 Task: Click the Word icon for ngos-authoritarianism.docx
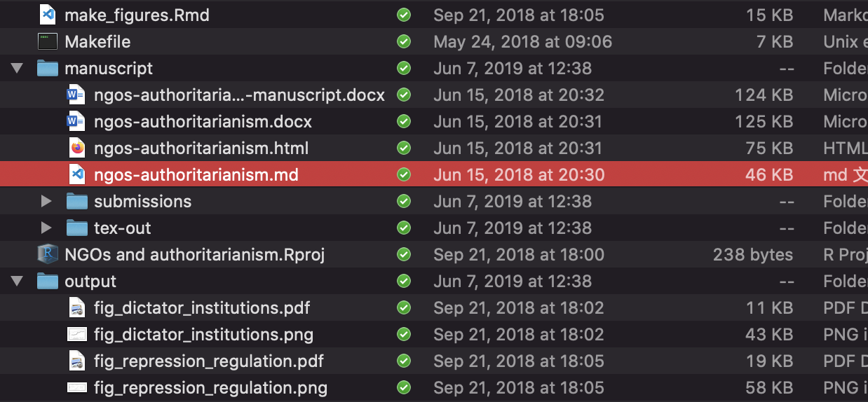pyautogui.click(x=76, y=121)
